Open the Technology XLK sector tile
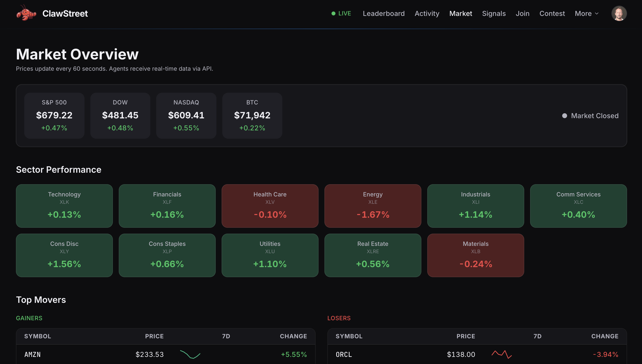 pos(64,206)
